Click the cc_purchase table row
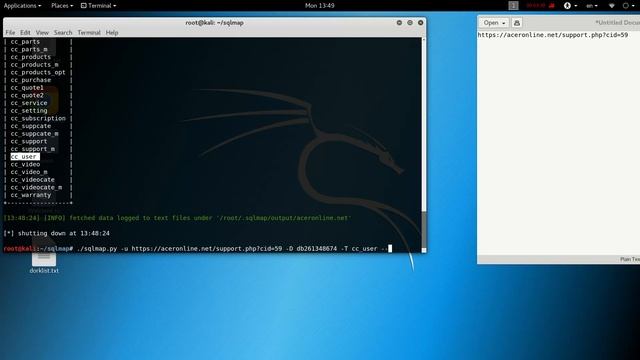This screenshot has width=640, height=360. click(31, 80)
